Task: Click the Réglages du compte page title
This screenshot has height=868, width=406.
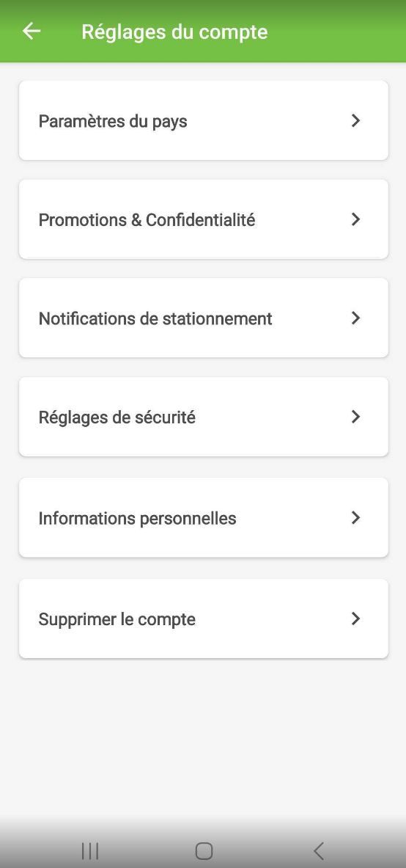Action: tap(174, 32)
